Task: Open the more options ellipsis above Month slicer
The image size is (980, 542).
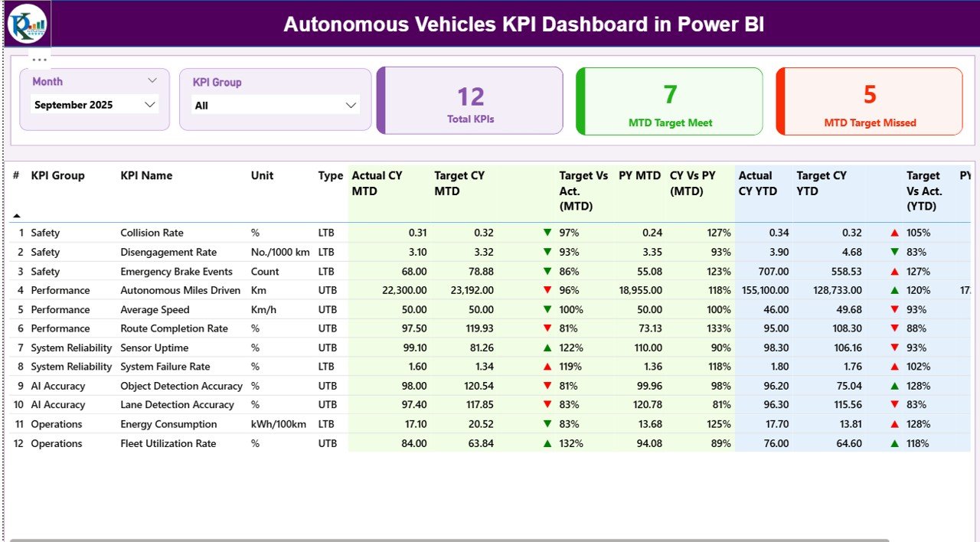Action: 39,58
